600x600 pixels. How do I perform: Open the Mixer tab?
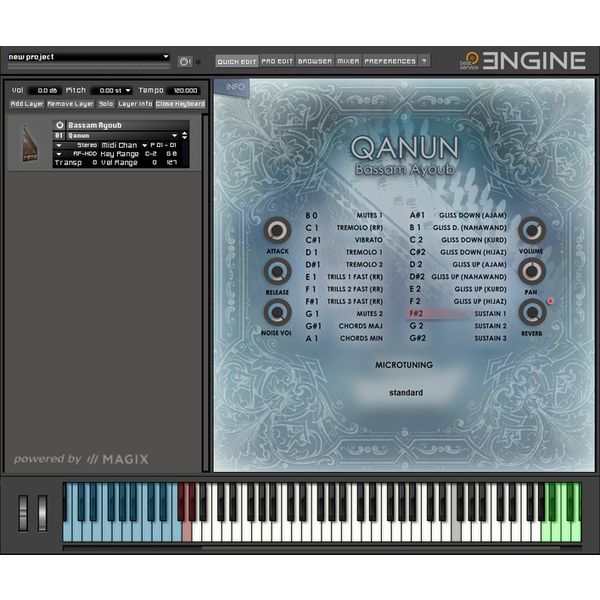click(x=348, y=61)
